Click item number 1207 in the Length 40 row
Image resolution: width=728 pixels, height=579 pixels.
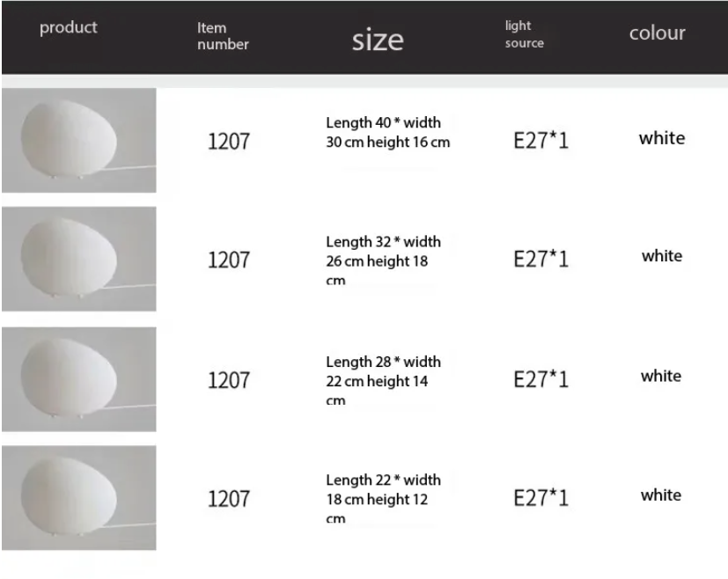pos(228,141)
